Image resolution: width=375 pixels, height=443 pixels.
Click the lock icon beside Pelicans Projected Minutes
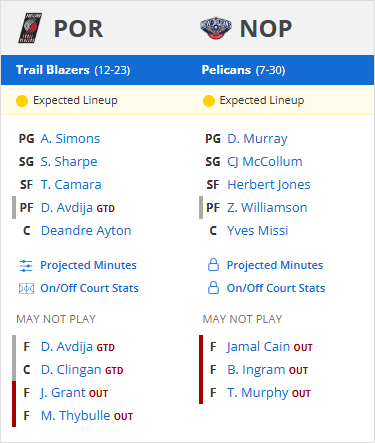coord(213,265)
